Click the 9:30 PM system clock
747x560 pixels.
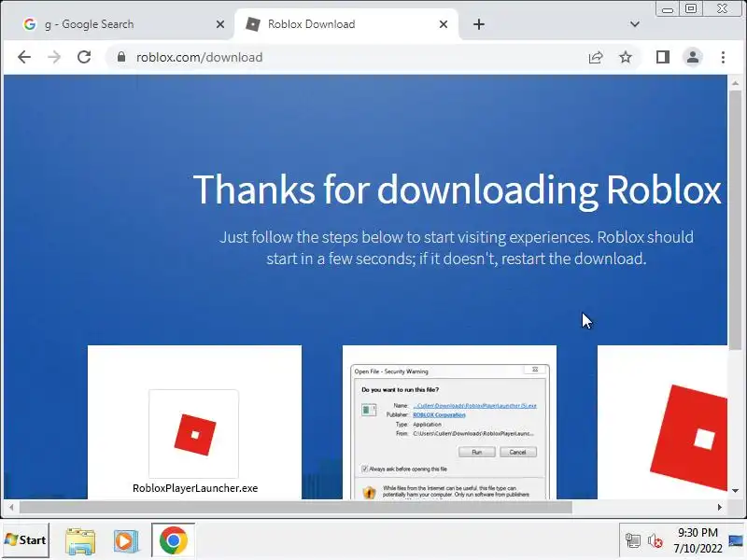pos(698,532)
